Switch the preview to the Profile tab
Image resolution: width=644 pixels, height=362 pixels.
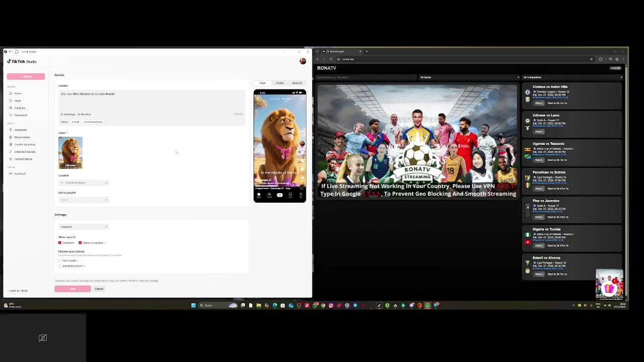click(280, 83)
